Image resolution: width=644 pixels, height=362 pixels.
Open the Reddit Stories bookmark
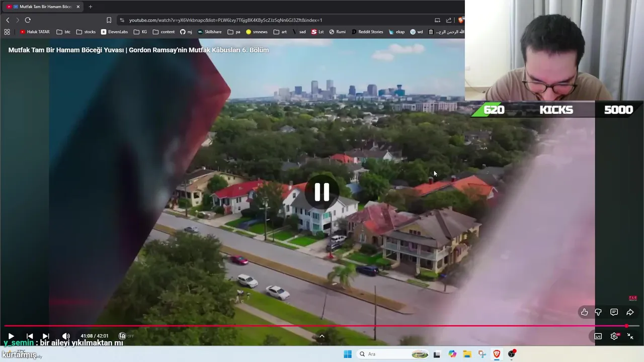coord(367,32)
